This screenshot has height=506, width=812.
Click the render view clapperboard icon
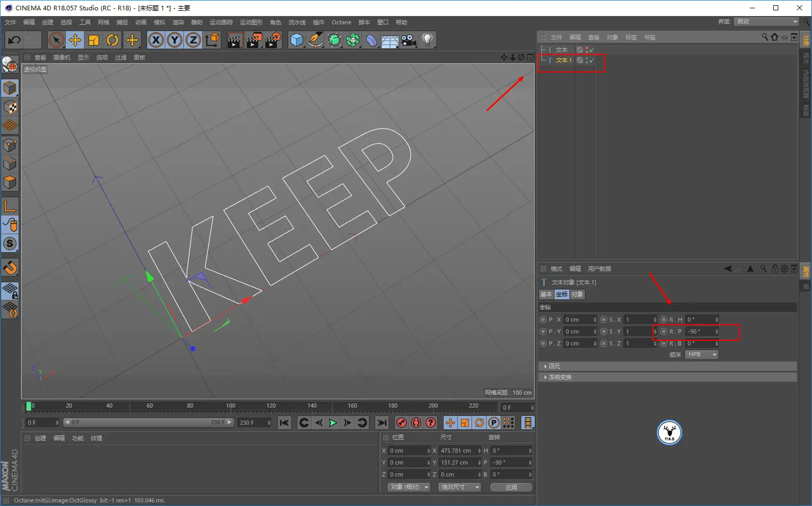[x=235, y=40]
